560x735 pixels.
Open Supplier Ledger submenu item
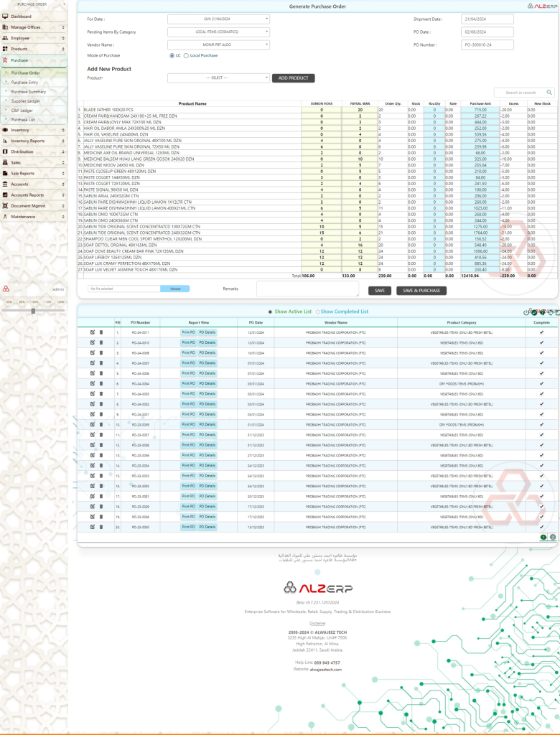pyautogui.click(x=34, y=101)
